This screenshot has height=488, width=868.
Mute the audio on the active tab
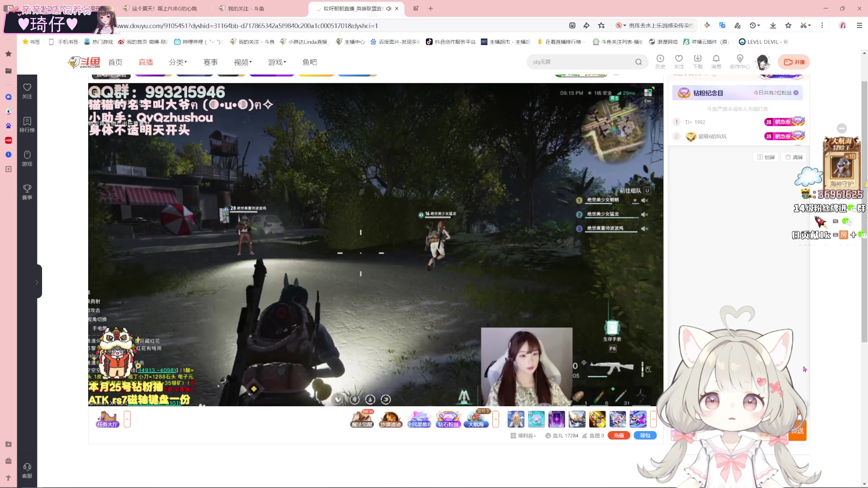point(388,9)
